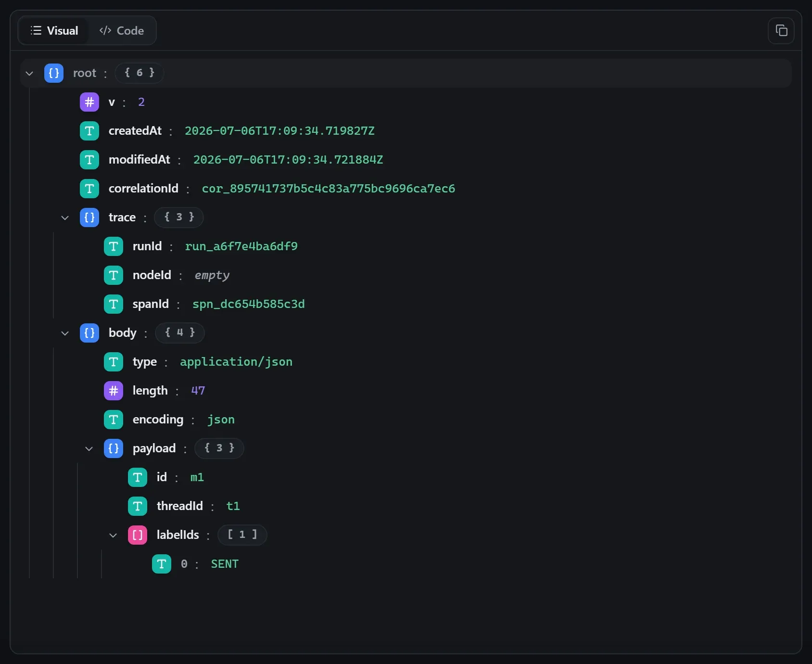Click the text icon beside createdAt
812x664 pixels.
[89, 131]
